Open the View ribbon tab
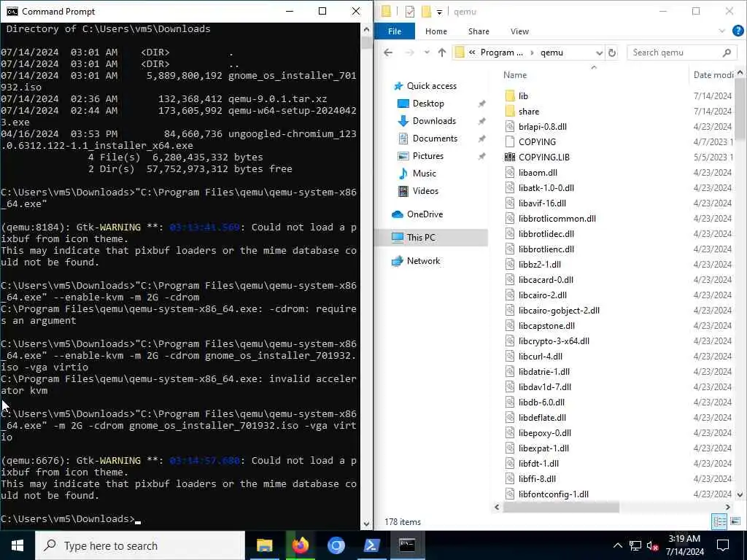Viewport: 747px width, 560px height. click(x=519, y=31)
